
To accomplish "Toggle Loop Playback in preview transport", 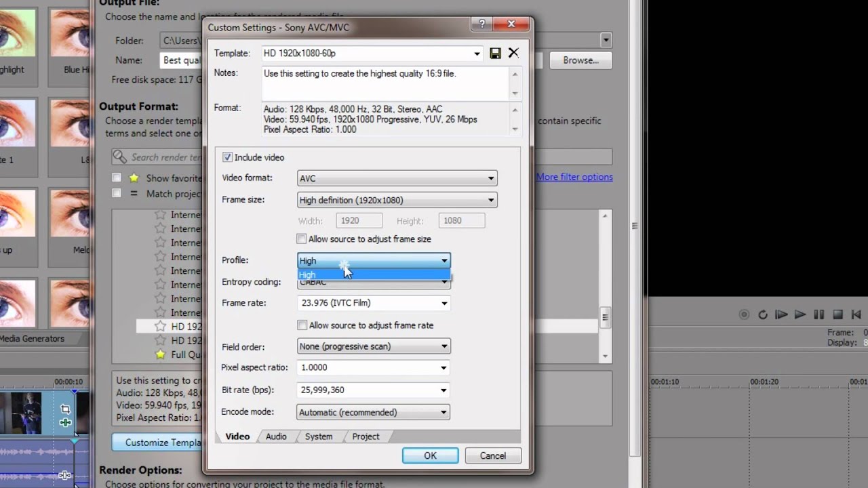I will pyautogui.click(x=763, y=314).
